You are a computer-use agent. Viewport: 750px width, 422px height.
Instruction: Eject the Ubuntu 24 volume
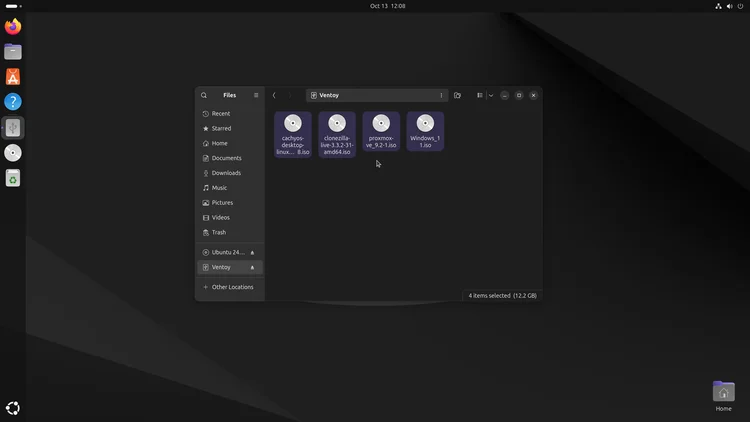pos(253,252)
